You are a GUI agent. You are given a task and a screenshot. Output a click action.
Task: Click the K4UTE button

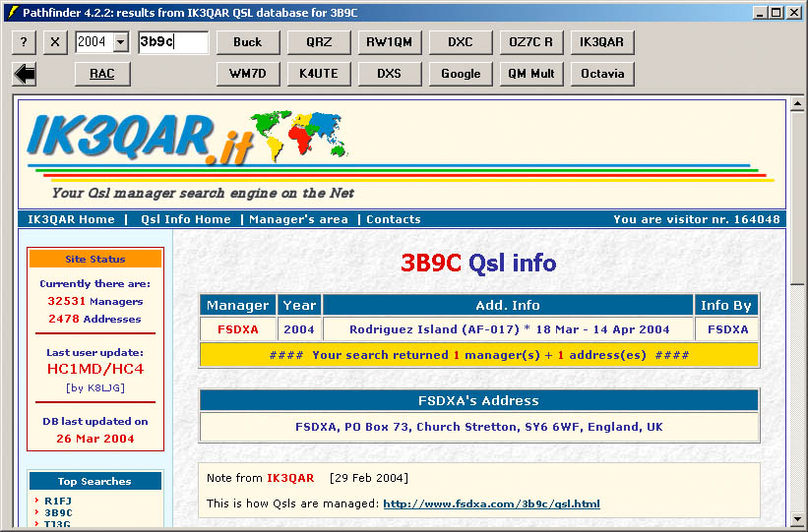pyautogui.click(x=319, y=74)
